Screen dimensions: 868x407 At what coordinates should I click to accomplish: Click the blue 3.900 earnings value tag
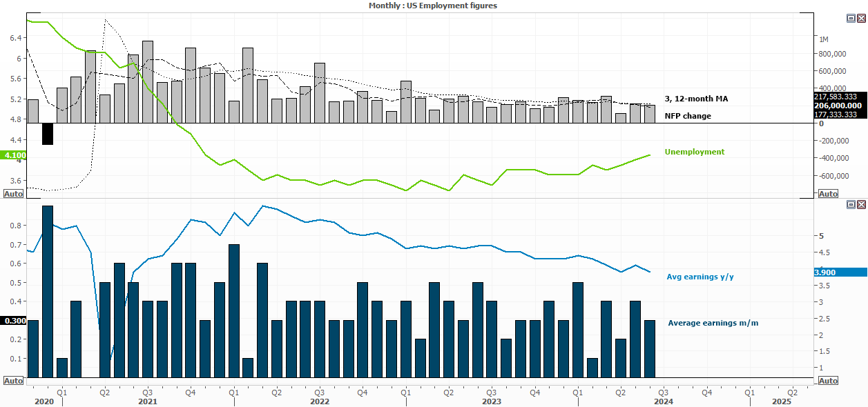click(840, 272)
